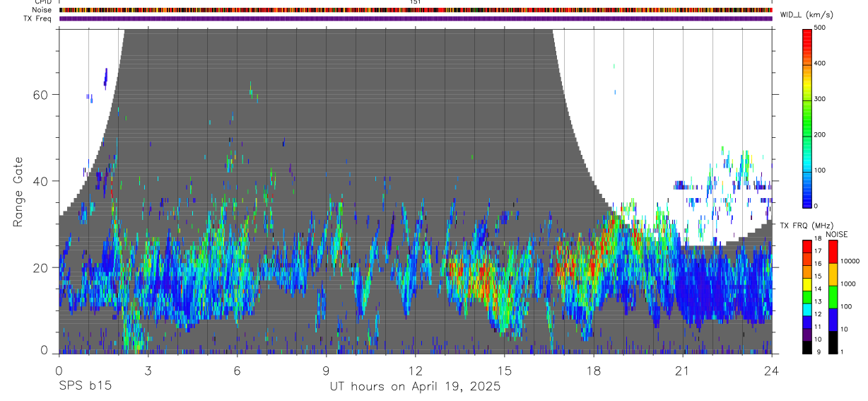Viewport: 868px width, 401px height.
Task: Click the purple TX frequency strip above plot
Action: (416, 18)
